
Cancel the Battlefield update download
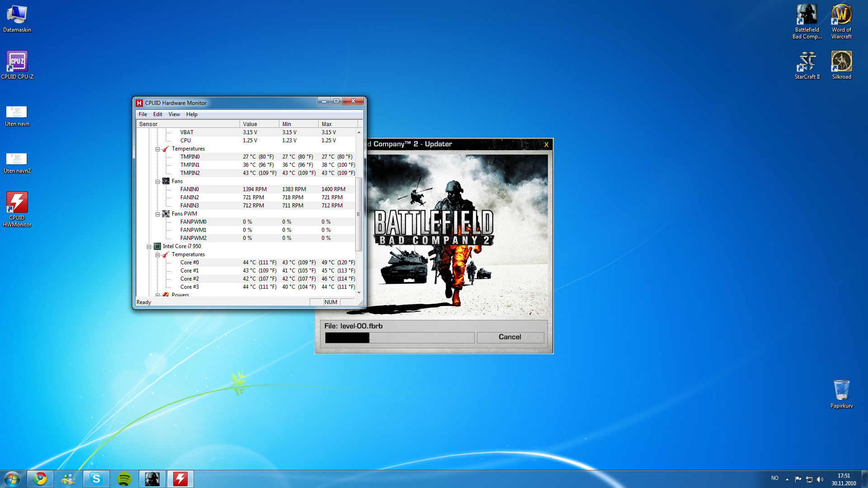click(x=510, y=337)
